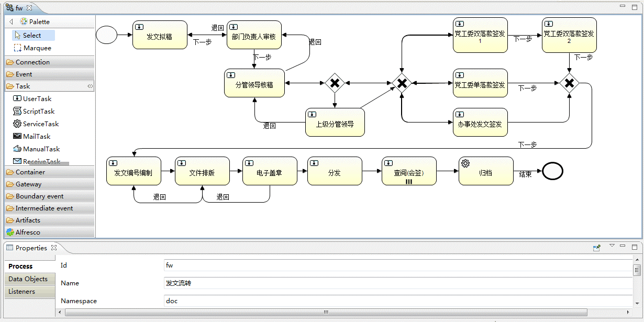The width and height of the screenshot is (644, 322).
Task: Expand the Gateway palette drawer
Action: [x=28, y=184]
